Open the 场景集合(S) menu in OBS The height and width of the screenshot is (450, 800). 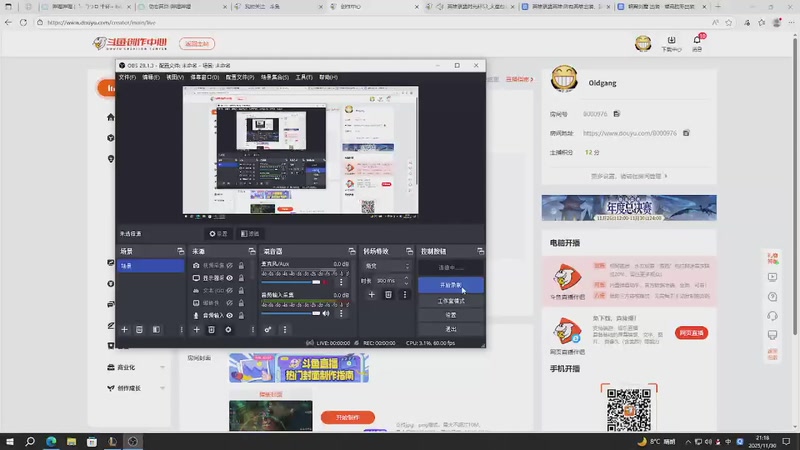[x=274, y=78]
